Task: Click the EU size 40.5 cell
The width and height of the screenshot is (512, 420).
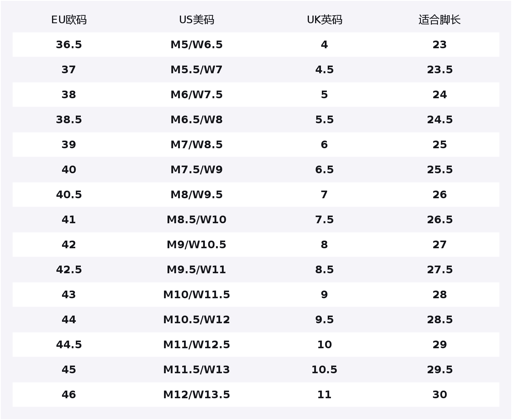Action: (69, 195)
